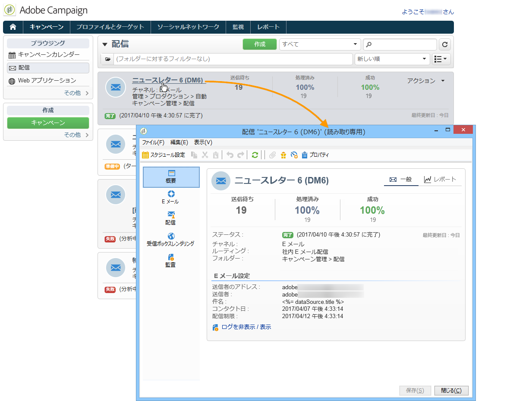Click the cut scissors icon in the toolbar

click(x=205, y=155)
